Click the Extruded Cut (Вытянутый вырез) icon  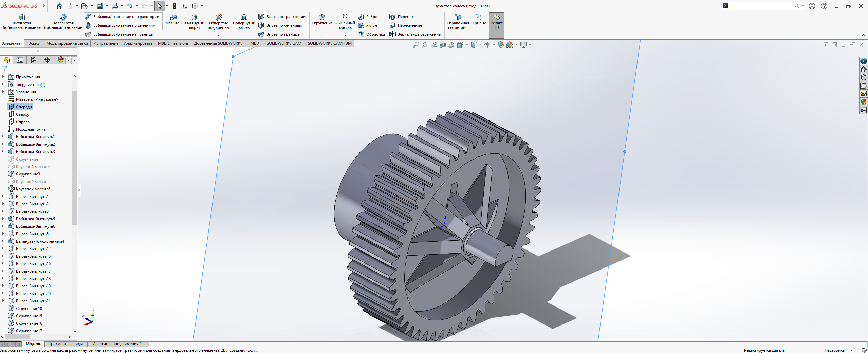(x=195, y=17)
